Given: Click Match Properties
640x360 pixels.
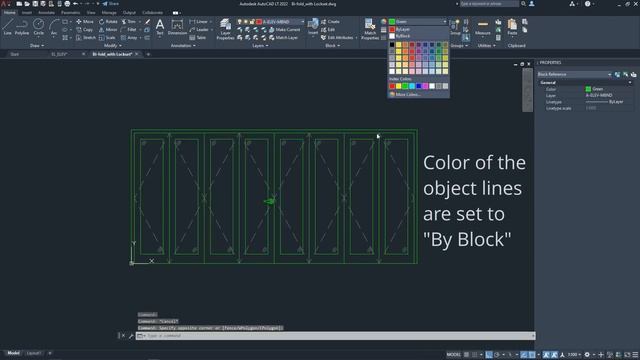Looking at the screenshot, I should pos(370,29).
